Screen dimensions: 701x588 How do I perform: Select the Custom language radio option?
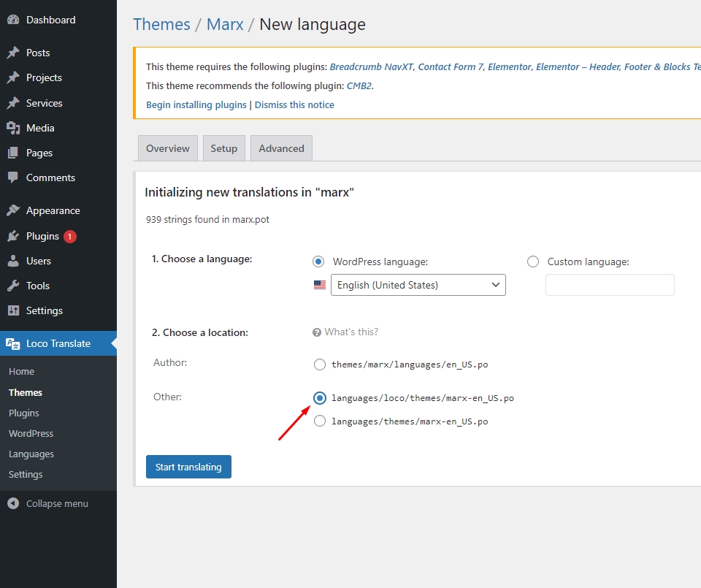click(x=533, y=261)
